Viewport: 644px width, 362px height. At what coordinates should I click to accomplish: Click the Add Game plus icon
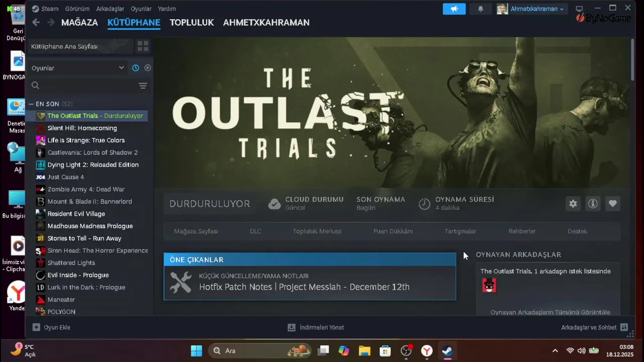click(x=36, y=327)
